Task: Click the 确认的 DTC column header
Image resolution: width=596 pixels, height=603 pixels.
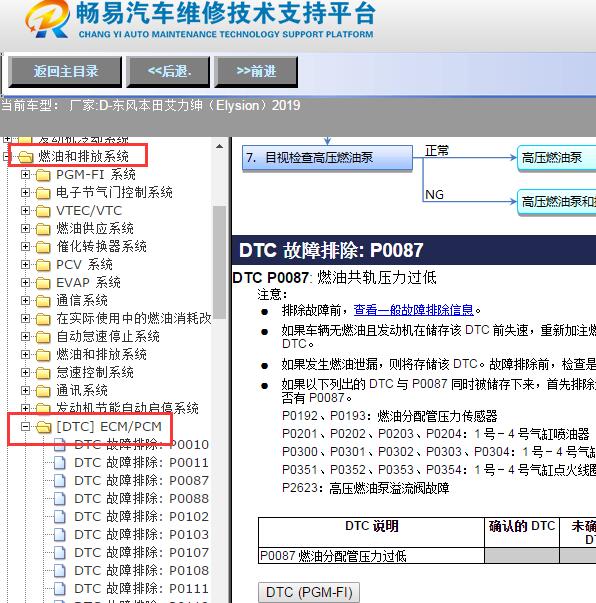Action: point(521,533)
